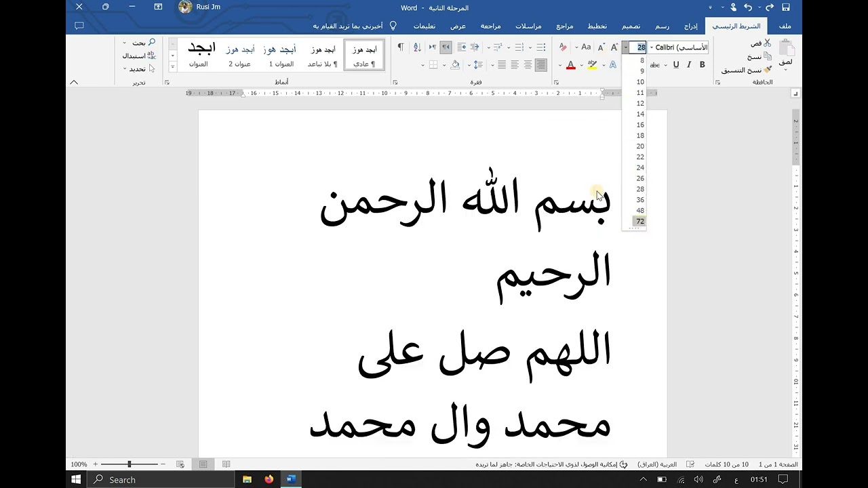Apply the Text Effects A icon
The image size is (868, 488).
[612, 65]
